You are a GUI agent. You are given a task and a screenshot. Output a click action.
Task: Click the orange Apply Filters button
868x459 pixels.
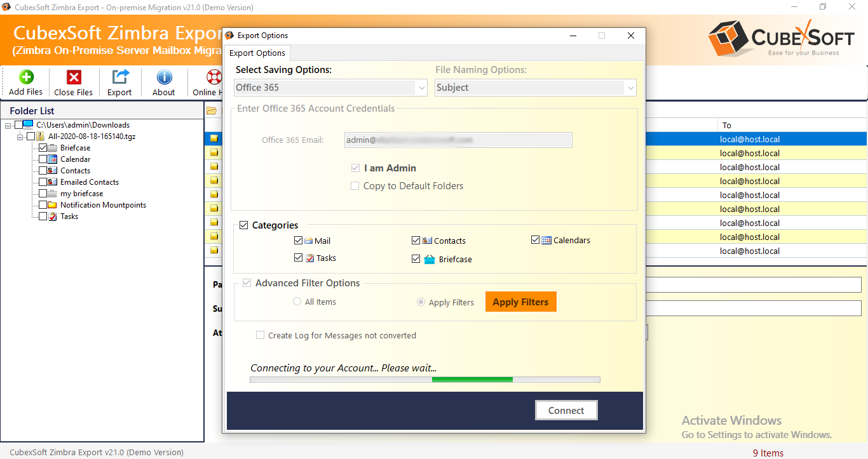pyautogui.click(x=520, y=302)
